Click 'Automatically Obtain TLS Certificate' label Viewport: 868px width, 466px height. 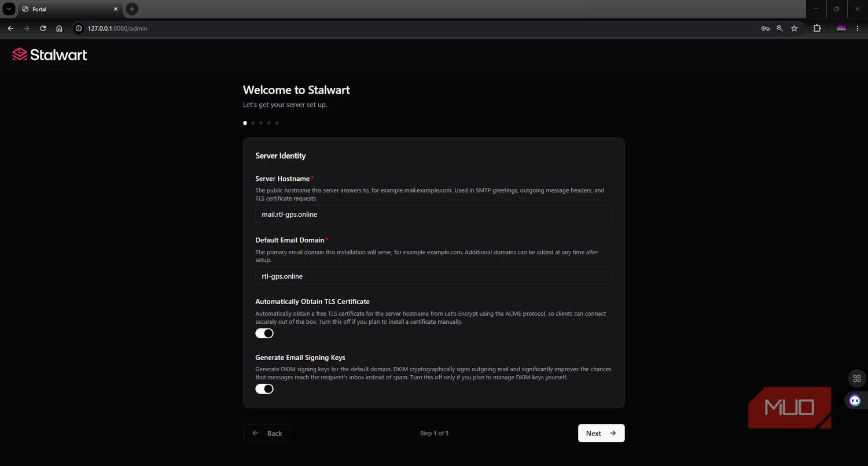click(312, 301)
